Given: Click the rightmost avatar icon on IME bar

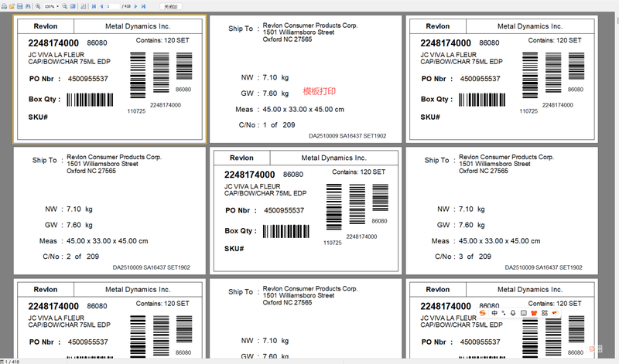Looking at the screenshot, I should click(x=555, y=313).
